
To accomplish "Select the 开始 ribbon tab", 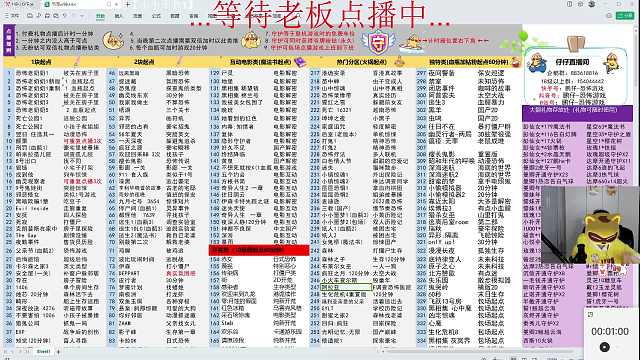I will pyautogui.click(x=100, y=16).
